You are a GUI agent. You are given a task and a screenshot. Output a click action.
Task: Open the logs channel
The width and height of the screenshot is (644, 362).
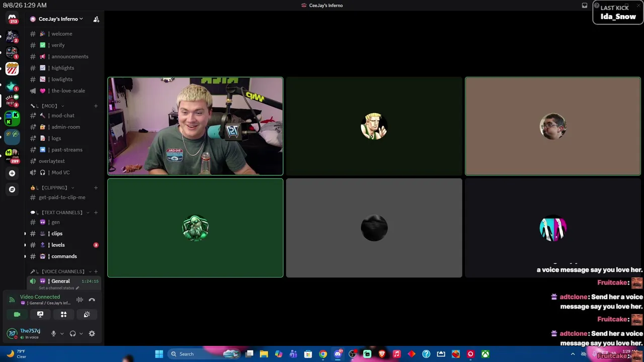point(64,138)
